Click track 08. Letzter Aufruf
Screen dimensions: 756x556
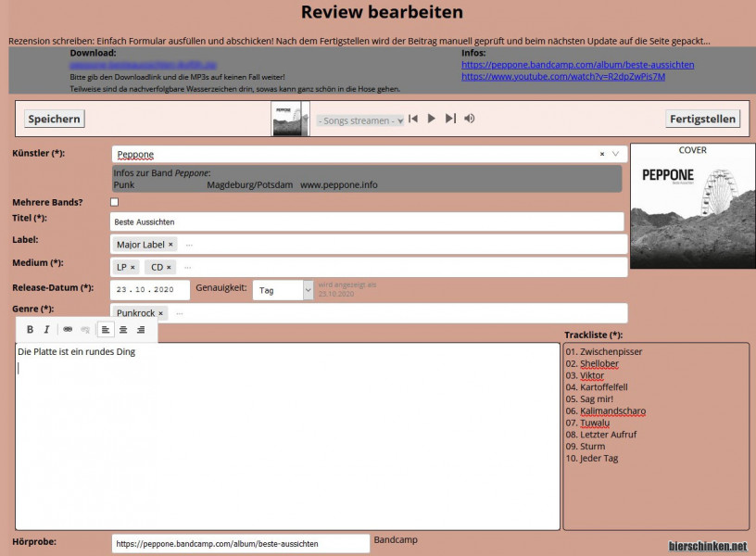coord(600,435)
